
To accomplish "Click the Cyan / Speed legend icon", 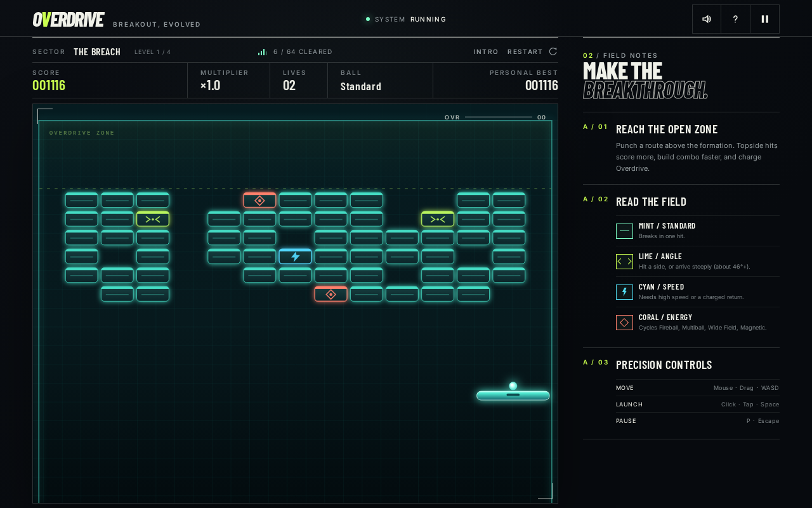I will tap(624, 292).
